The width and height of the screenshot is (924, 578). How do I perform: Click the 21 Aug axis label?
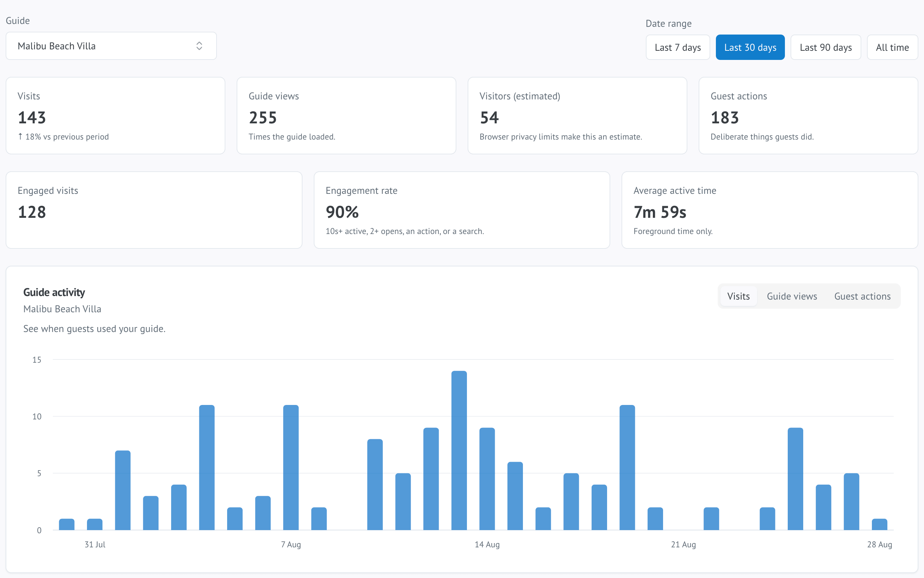(x=683, y=545)
